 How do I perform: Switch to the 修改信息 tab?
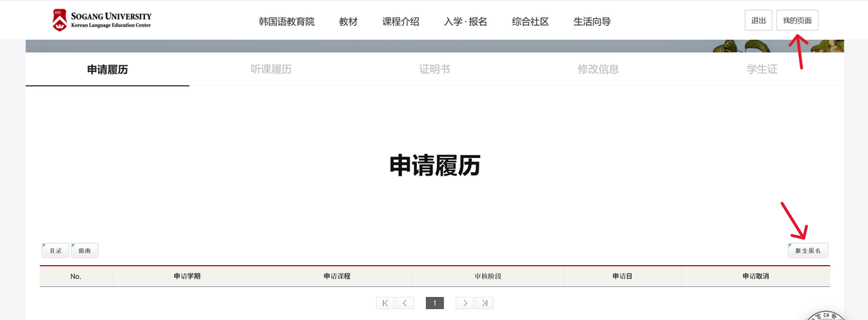click(x=598, y=69)
